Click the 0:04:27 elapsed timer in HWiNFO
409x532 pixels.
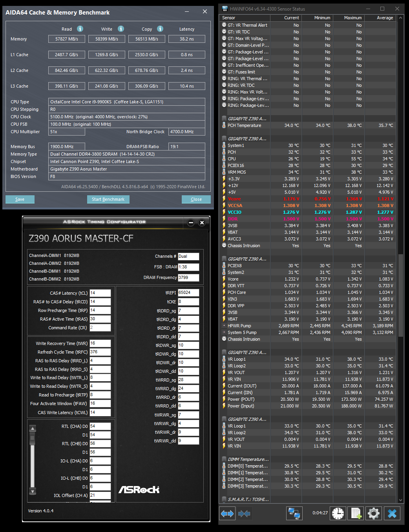click(320, 513)
